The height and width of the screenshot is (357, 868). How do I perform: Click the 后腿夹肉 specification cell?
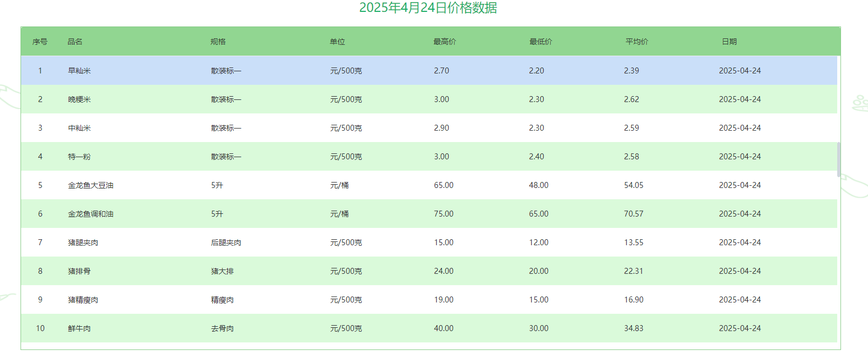(x=226, y=243)
